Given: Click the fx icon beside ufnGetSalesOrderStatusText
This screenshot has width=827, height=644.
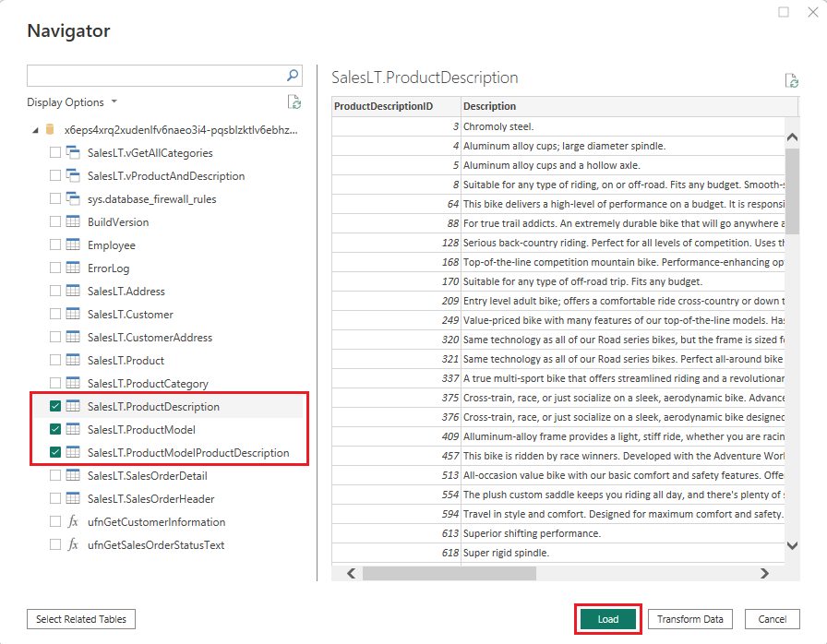Looking at the screenshot, I should [x=74, y=544].
